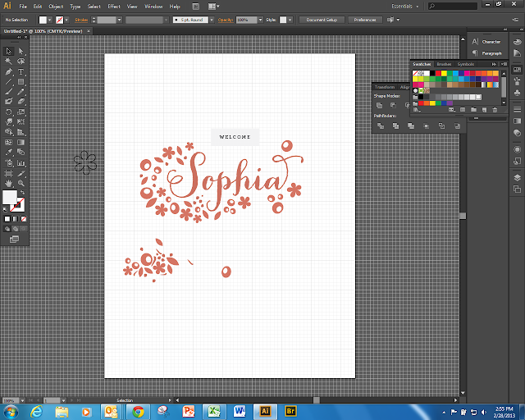The width and height of the screenshot is (525, 420).
Task: Click the Preferences button
Action: 365,19
